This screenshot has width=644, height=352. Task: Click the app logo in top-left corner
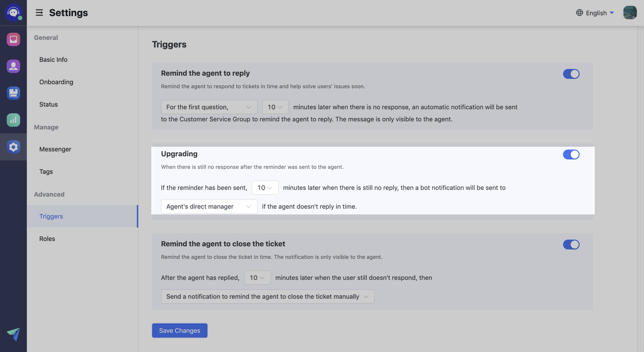(13, 12)
